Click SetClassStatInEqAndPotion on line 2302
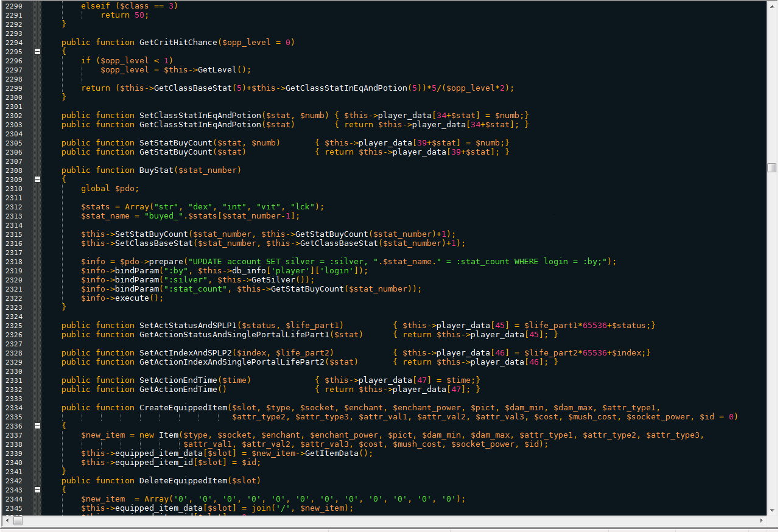Screen dimensions: 780x532 click(200, 116)
